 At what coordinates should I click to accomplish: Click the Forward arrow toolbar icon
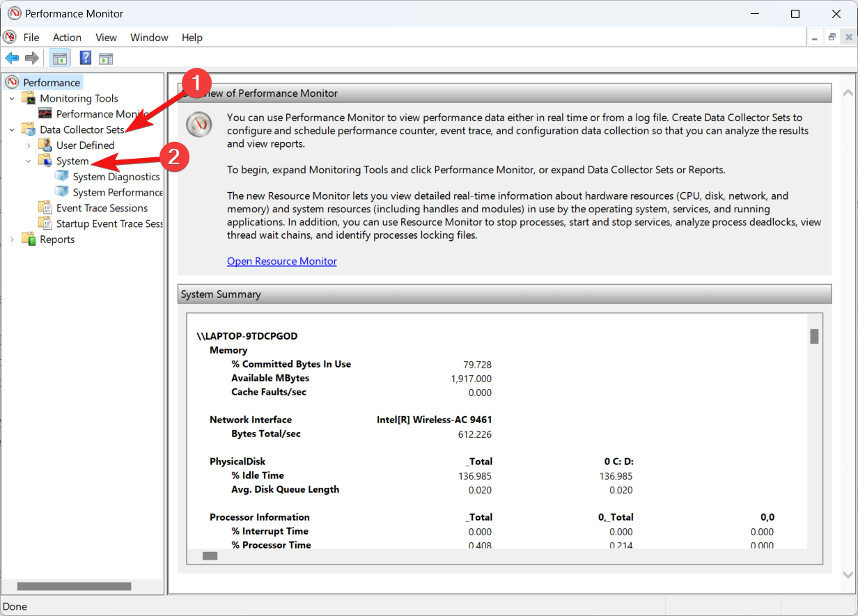coord(31,58)
